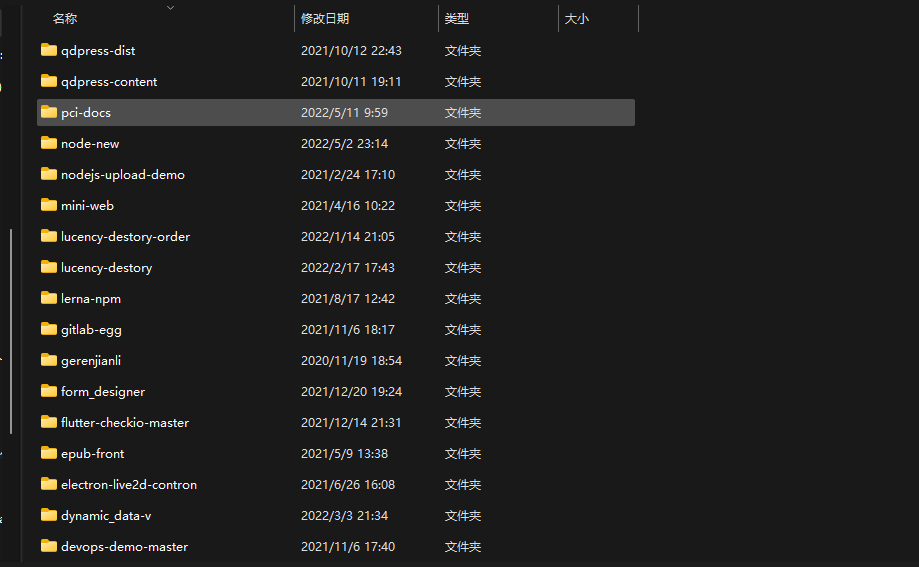The height and width of the screenshot is (567, 919).
Task: Sort by the 修改日期 column header
Action: coord(325,19)
